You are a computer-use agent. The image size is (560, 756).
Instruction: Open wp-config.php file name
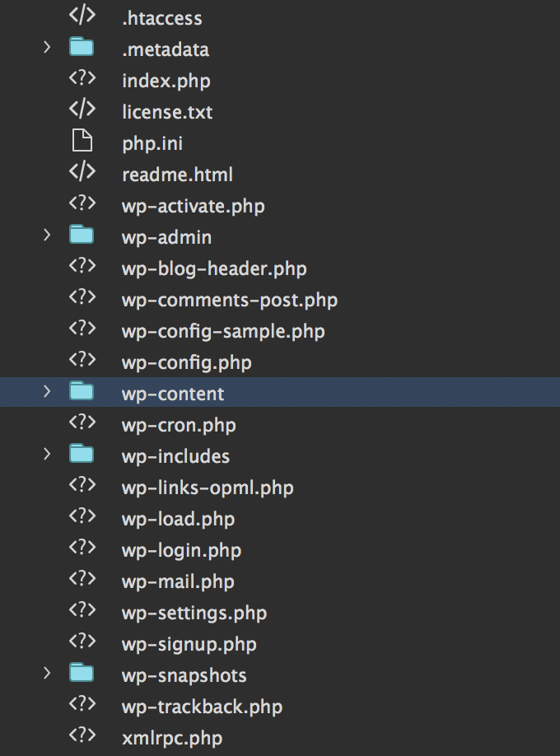[187, 363]
